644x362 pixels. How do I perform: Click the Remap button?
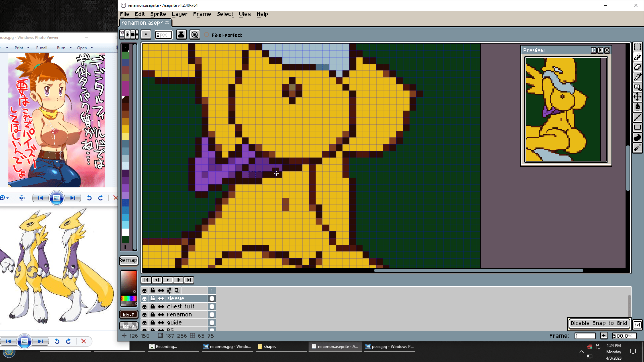pyautogui.click(x=128, y=260)
